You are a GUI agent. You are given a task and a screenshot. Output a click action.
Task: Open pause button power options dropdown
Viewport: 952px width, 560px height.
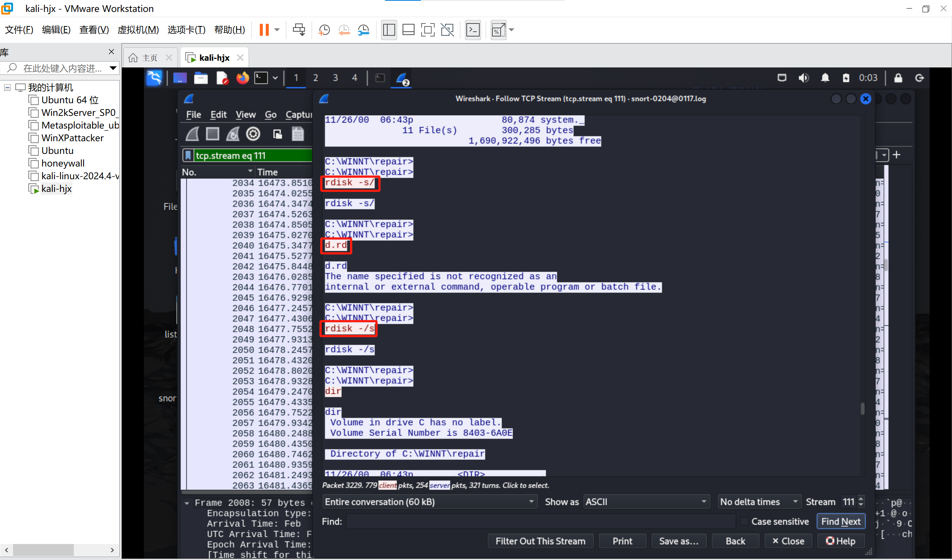click(277, 30)
